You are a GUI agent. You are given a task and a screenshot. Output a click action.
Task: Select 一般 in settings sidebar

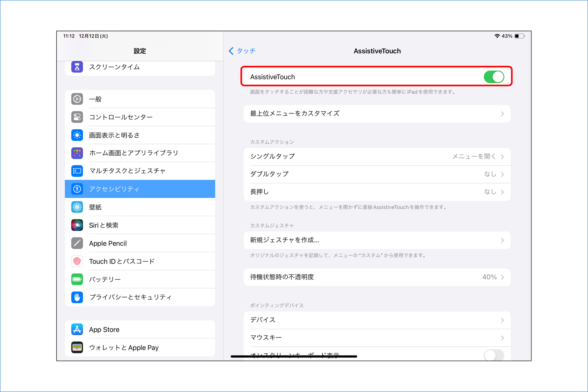[140, 99]
